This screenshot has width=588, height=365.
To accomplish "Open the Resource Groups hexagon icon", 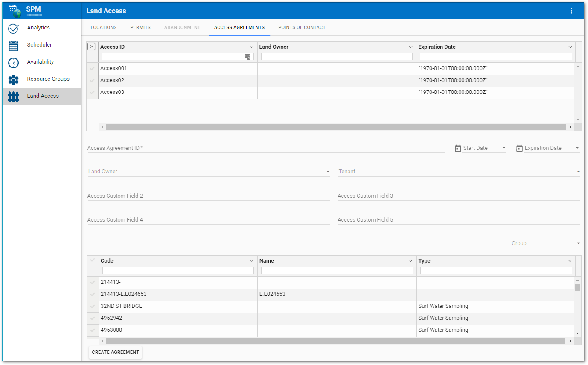I will 14,79.
